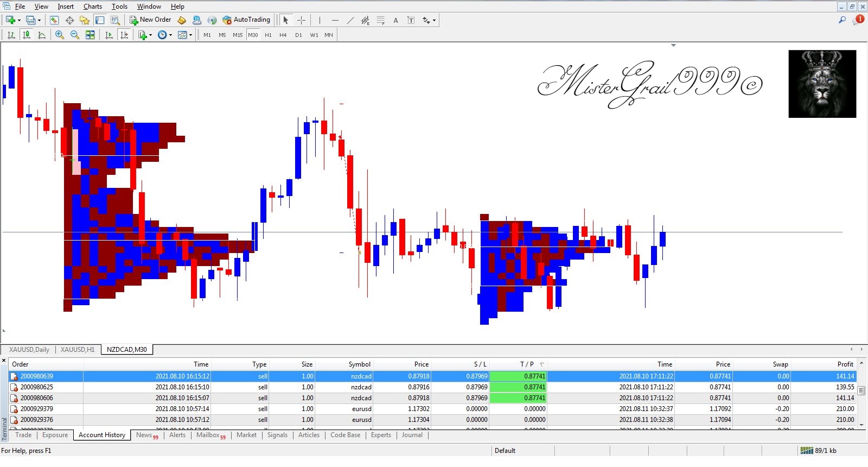The image size is (868, 467).
Task: Set timeframe to M15
Action: point(238,35)
